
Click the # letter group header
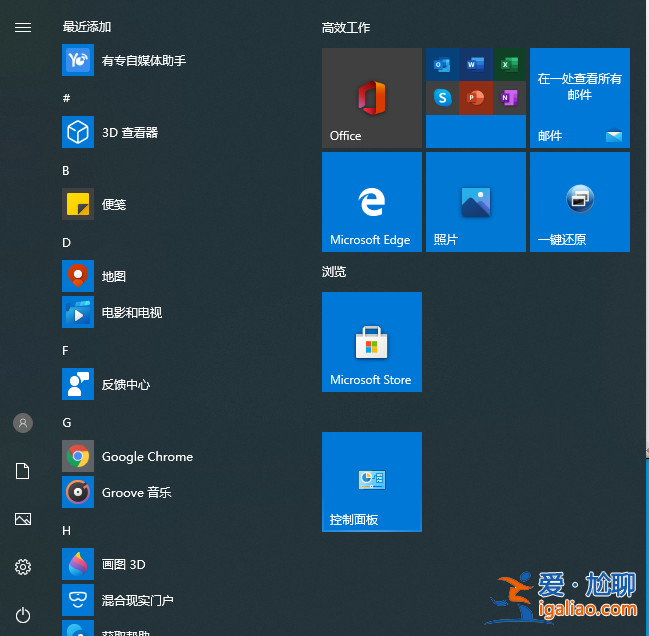[66, 98]
